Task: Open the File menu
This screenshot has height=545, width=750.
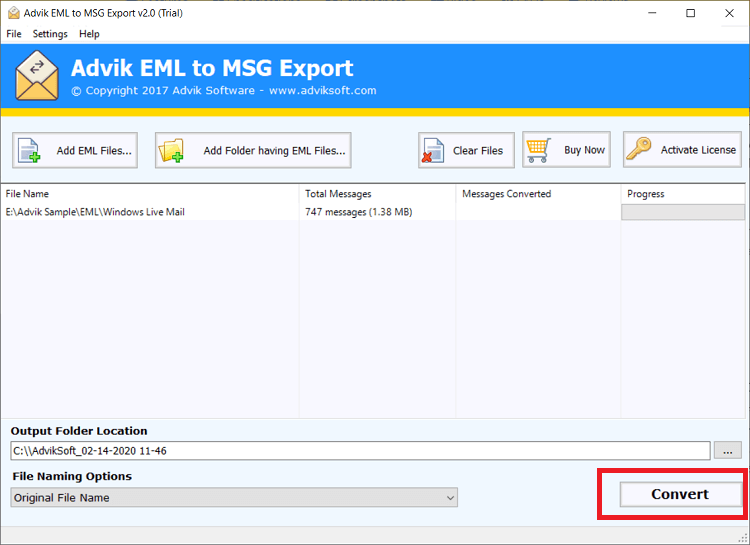Action: coord(14,34)
